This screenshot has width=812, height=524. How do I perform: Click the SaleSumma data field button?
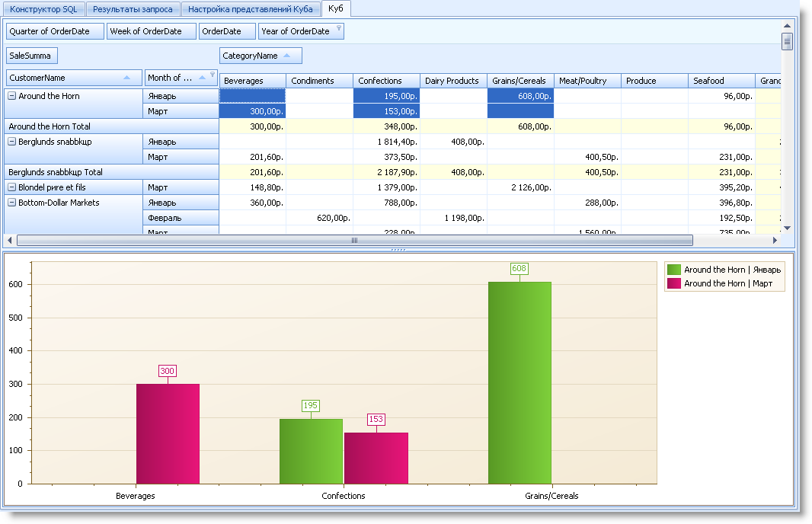click(x=32, y=56)
